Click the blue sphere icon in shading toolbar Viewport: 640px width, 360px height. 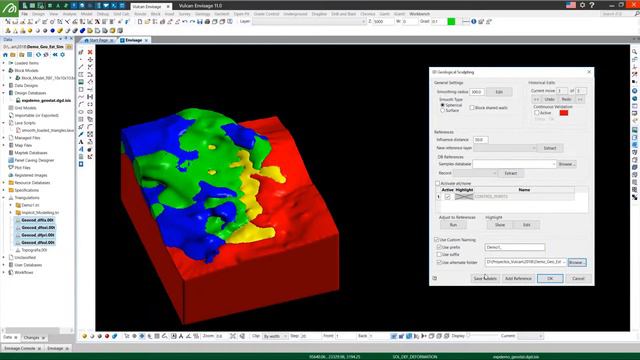(x=52, y=31)
